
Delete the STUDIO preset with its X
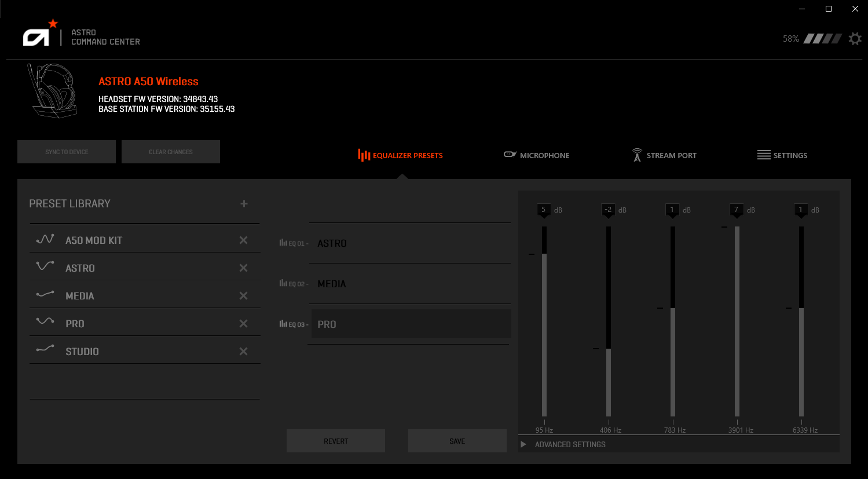click(243, 350)
